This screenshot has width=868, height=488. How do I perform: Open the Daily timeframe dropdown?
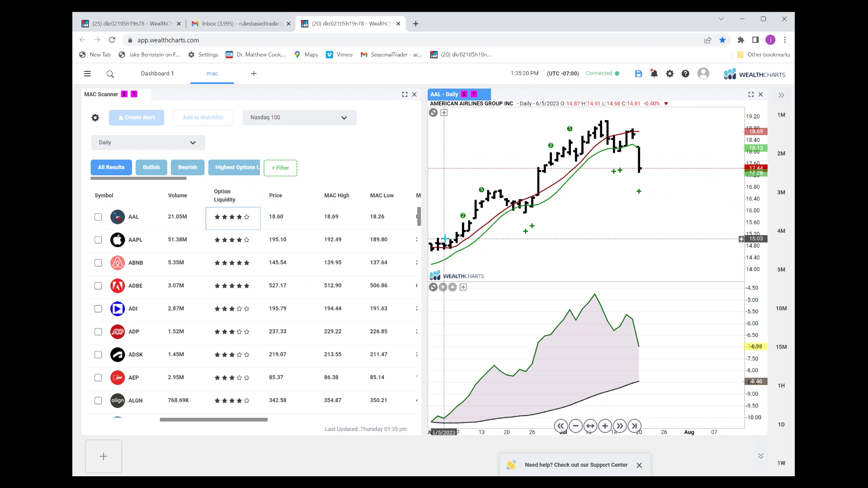click(148, 142)
